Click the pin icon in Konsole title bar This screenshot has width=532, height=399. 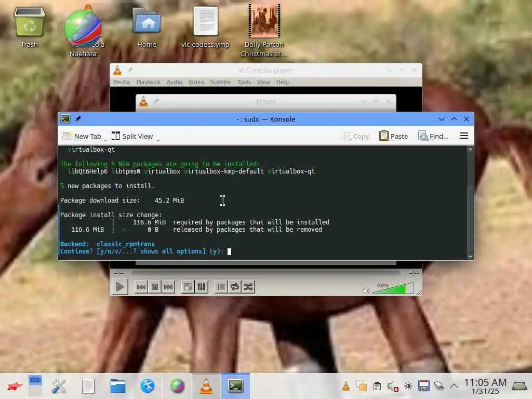click(78, 119)
